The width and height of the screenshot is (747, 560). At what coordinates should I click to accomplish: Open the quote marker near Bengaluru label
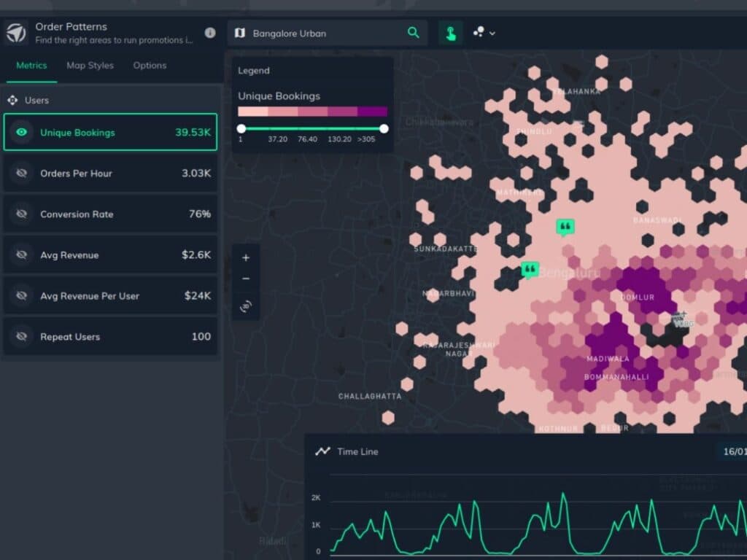(x=530, y=269)
